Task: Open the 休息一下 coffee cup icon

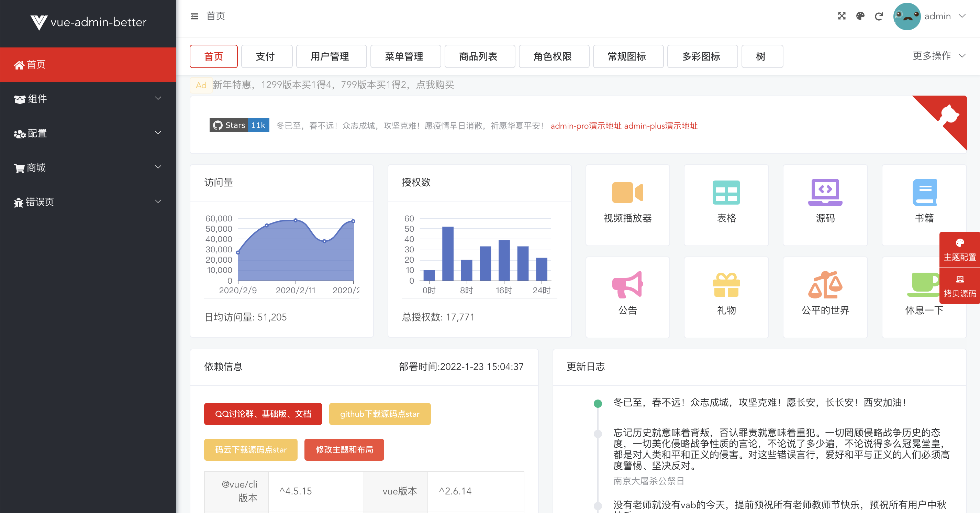Action: [924, 284]
